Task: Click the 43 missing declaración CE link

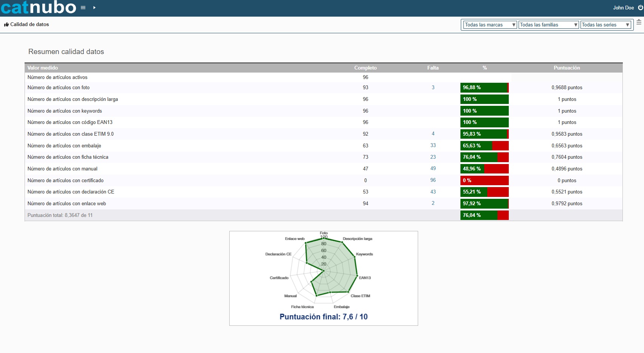Action: click(433, 192)
